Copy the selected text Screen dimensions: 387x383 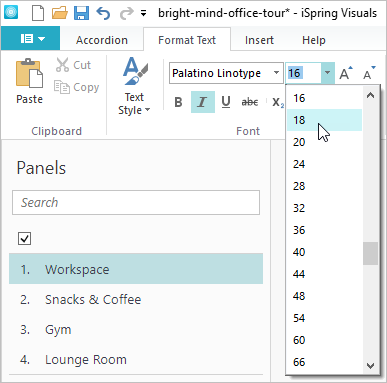coord(77,87)
